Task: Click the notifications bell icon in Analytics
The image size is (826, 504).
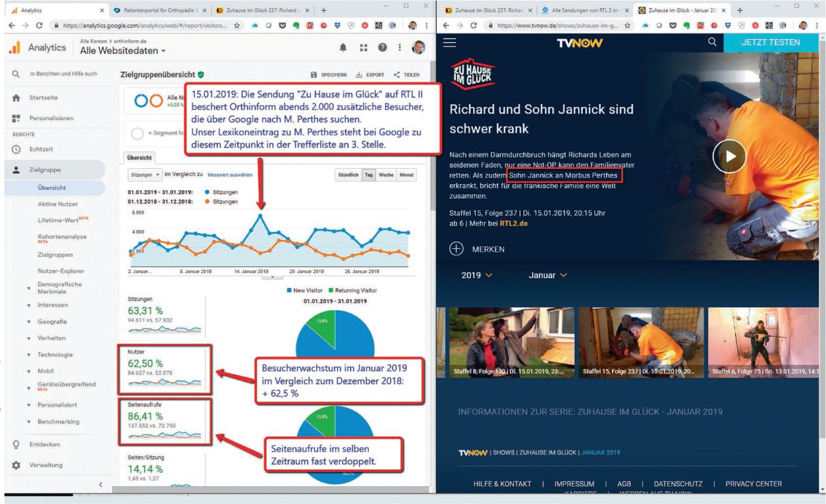Action: [x=343, y=48]
